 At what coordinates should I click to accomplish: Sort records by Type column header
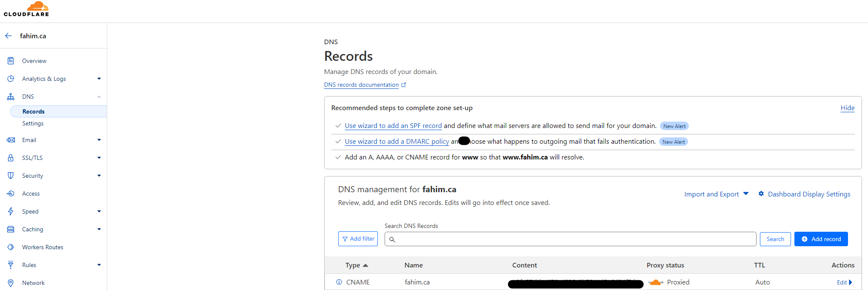[x=357, y=265]
